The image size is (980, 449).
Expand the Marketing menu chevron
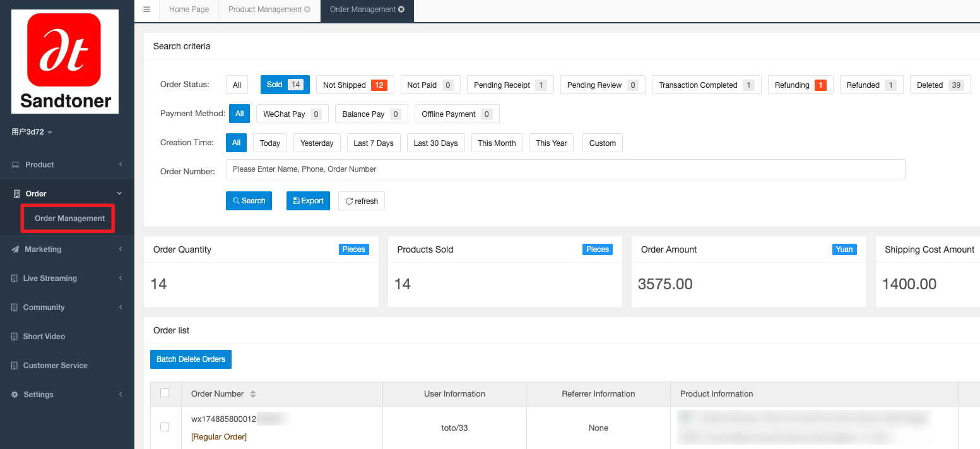120,249
